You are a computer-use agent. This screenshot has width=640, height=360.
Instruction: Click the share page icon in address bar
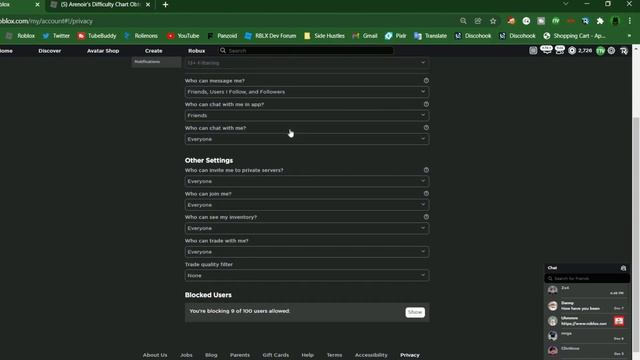(478, 21)
